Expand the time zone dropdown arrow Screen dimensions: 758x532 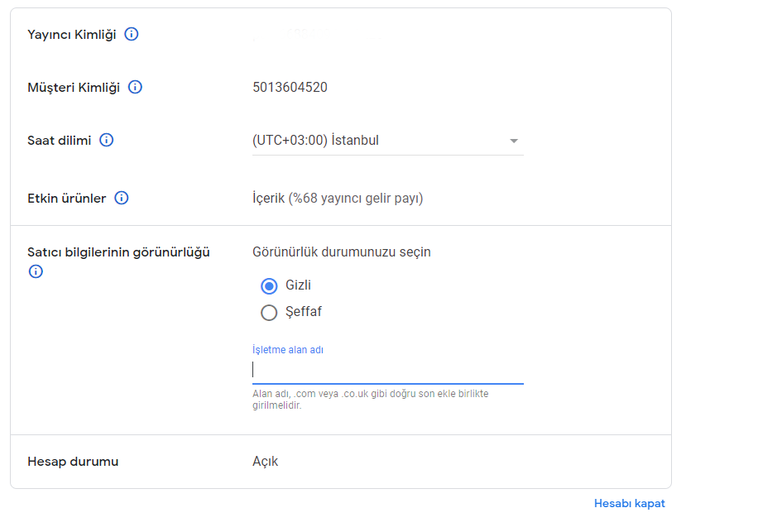click(514, 141)
